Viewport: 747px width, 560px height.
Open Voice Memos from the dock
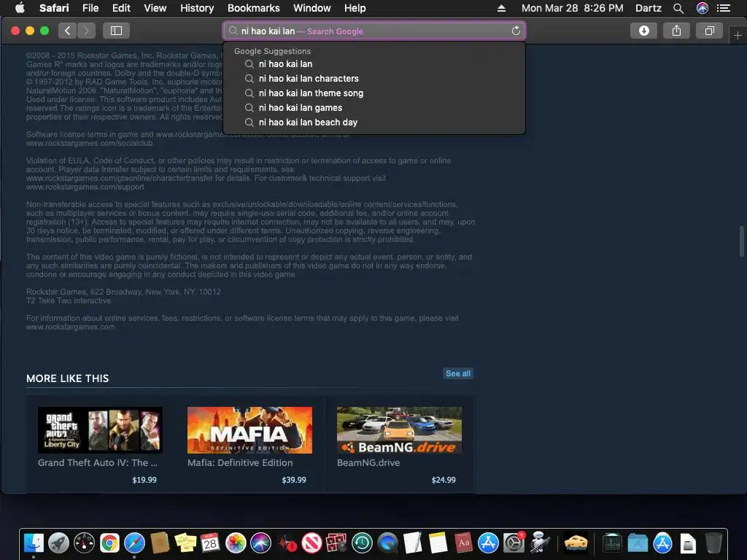[x=287, y=542]
